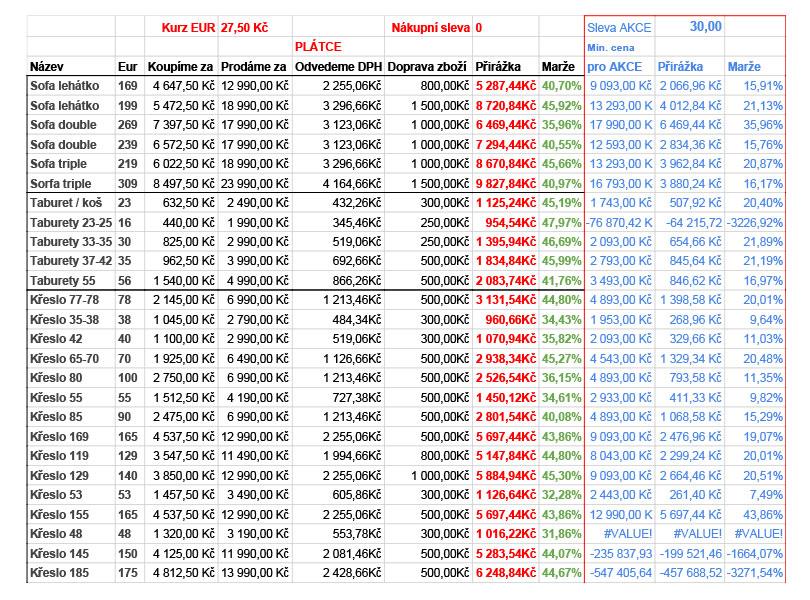Click the Odvedeme DPH column header
810x600 pixels.
(x=338, y=67)
